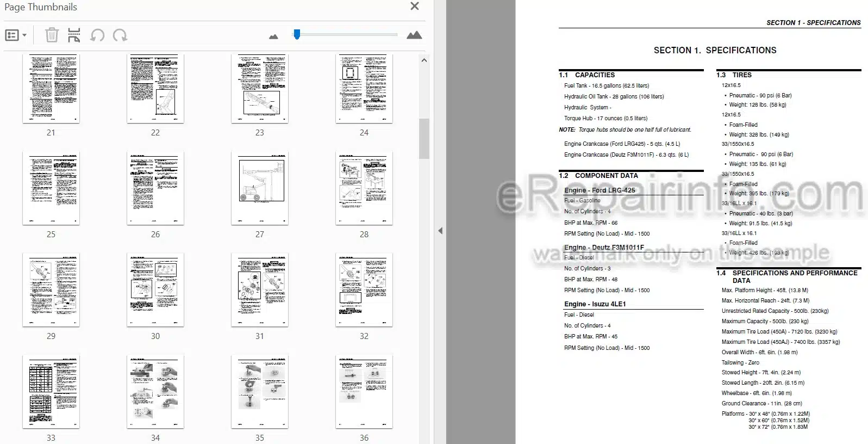Rotate pages clockwise
Viewport: 868px width, 444px height.
click(120, 35)
